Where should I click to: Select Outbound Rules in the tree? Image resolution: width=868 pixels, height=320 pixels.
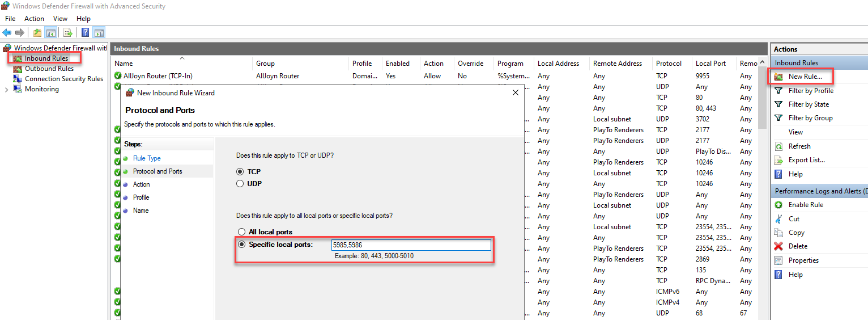(49, 69)
